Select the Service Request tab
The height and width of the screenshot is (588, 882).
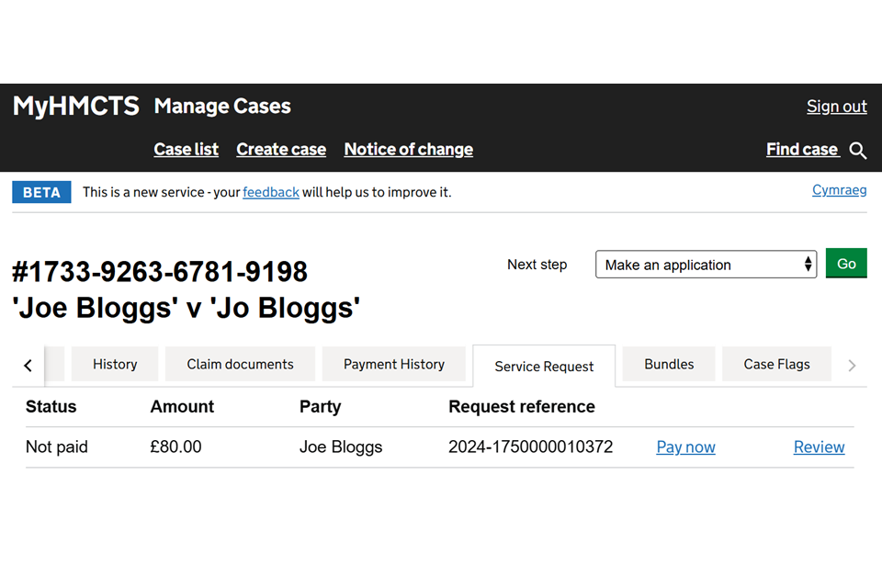pos(544,366)
